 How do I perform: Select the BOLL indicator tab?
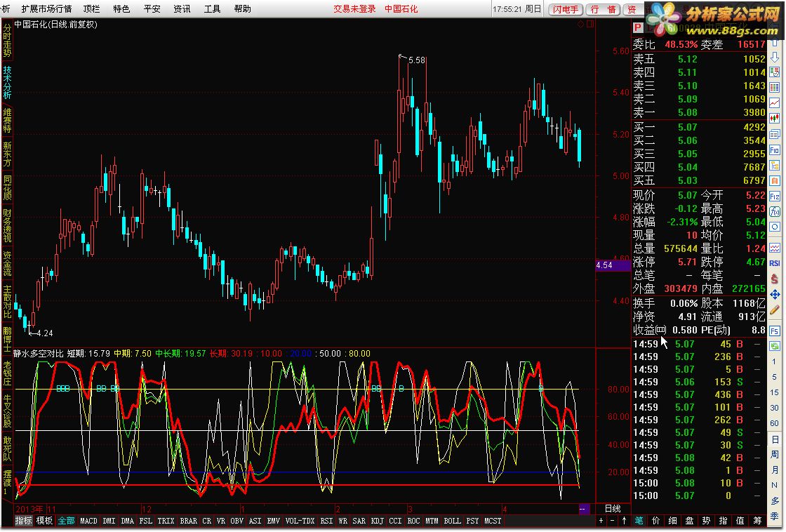coord(452,521)
